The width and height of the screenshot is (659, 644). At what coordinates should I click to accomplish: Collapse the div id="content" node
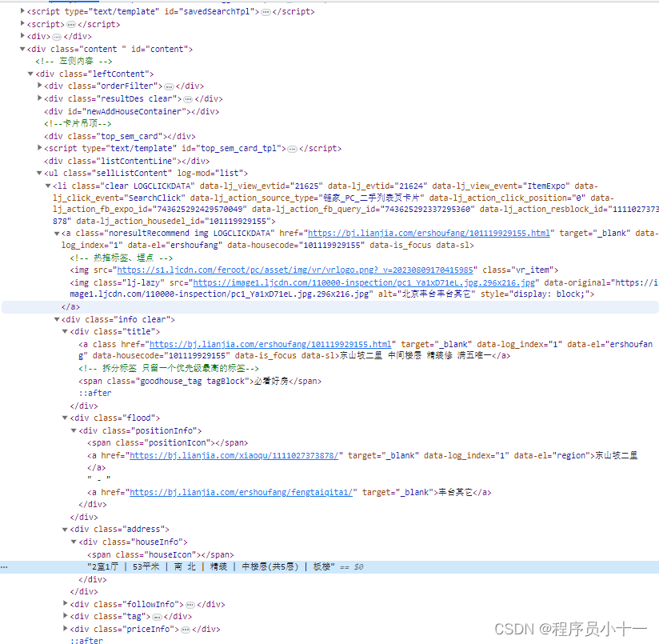click(22, 49)
